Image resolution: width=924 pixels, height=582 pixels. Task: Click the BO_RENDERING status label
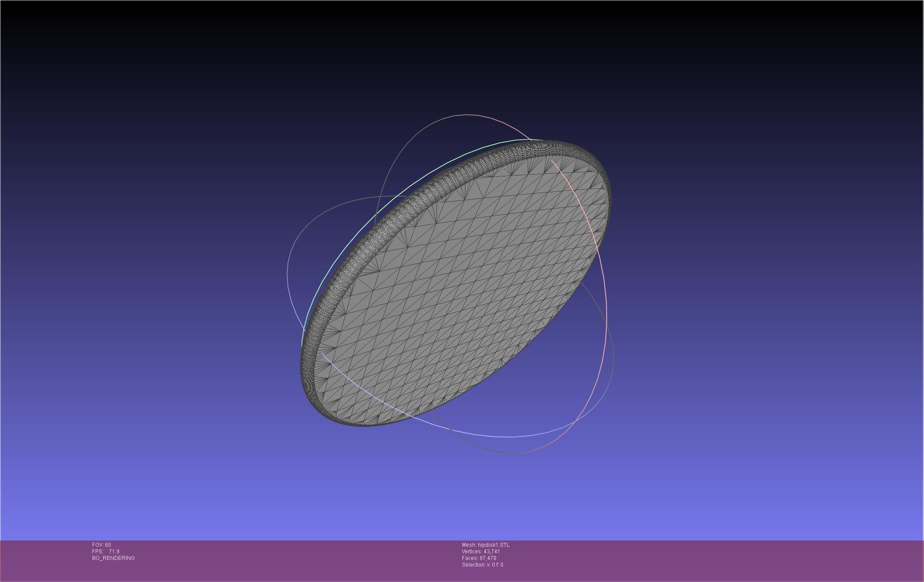pyautogui.click(x=113, y=558)
